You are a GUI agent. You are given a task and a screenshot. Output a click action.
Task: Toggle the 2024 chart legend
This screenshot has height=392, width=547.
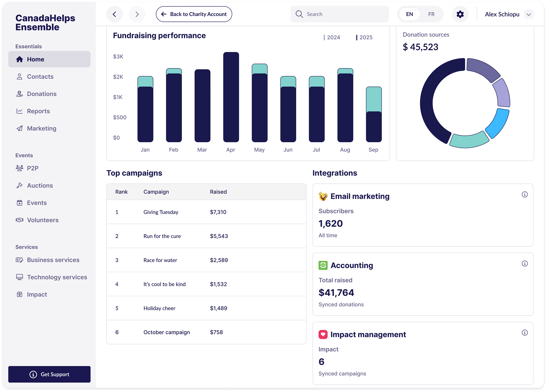tap(332, 37)
